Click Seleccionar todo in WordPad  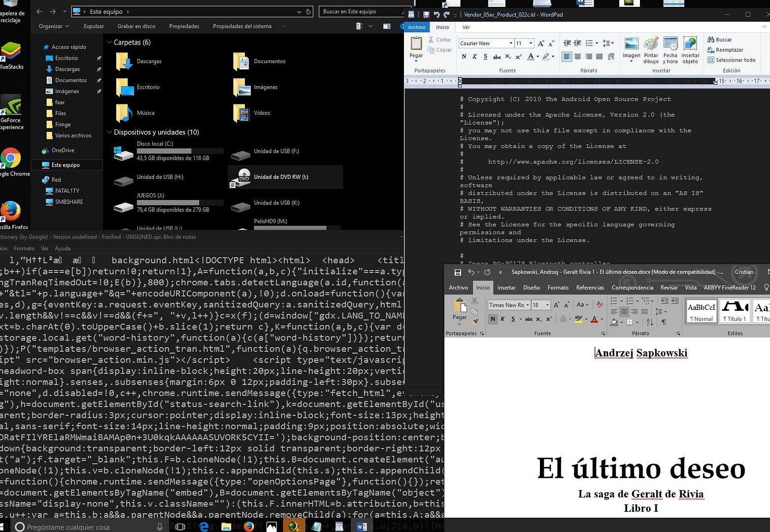click(731, 60)
